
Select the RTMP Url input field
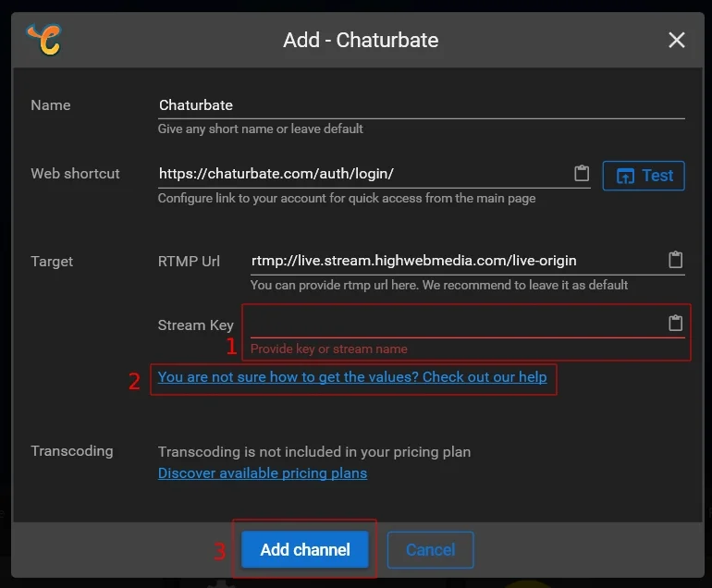pyautogui.click(x=455, y=261)
